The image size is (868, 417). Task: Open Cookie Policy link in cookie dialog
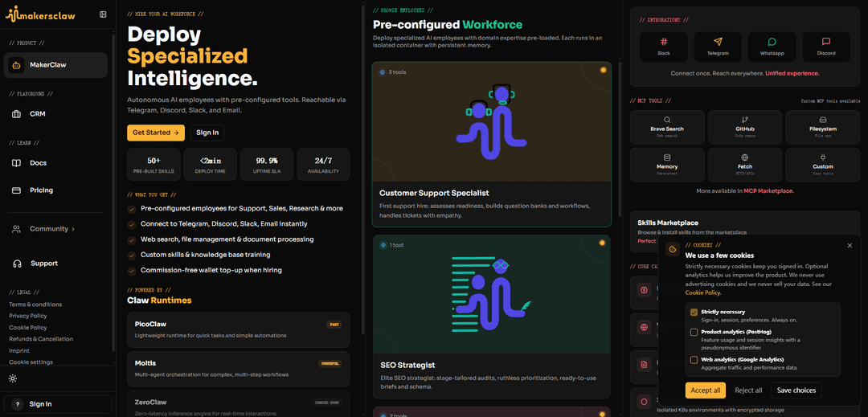click(703, 292)
